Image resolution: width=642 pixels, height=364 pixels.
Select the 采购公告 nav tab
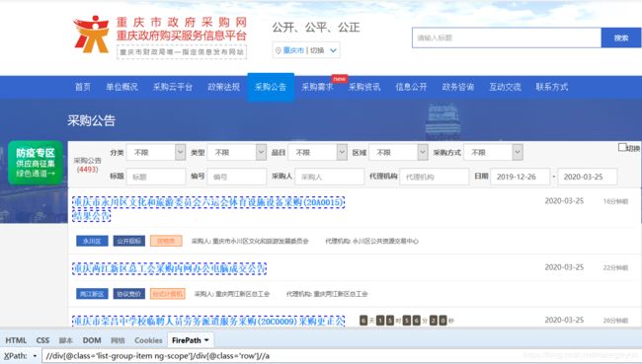(x=271, y=87)
